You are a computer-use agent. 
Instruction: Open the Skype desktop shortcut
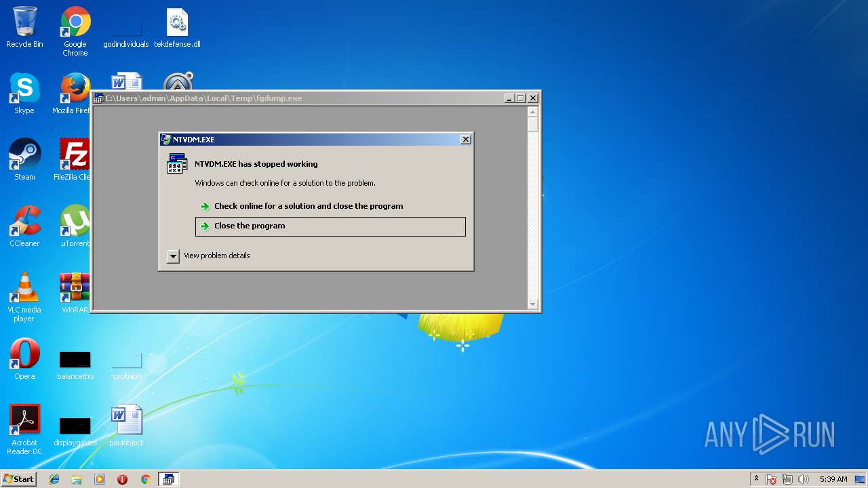[24, 94]
